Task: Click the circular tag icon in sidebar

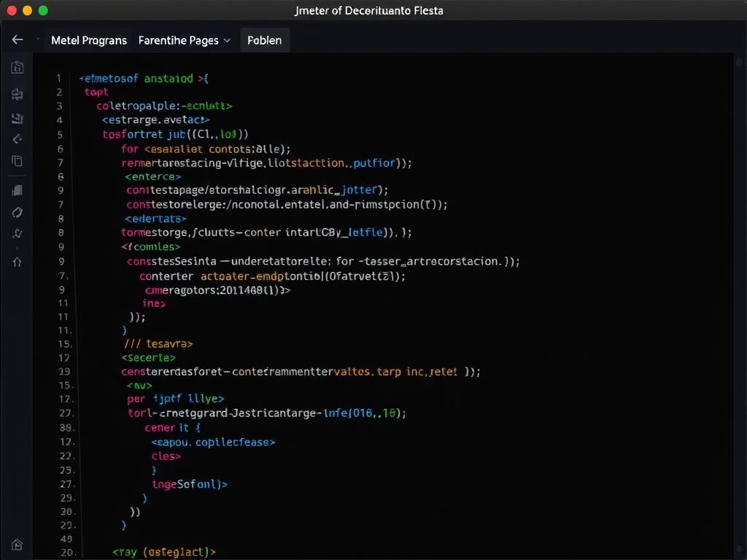Action: [18, 212]
